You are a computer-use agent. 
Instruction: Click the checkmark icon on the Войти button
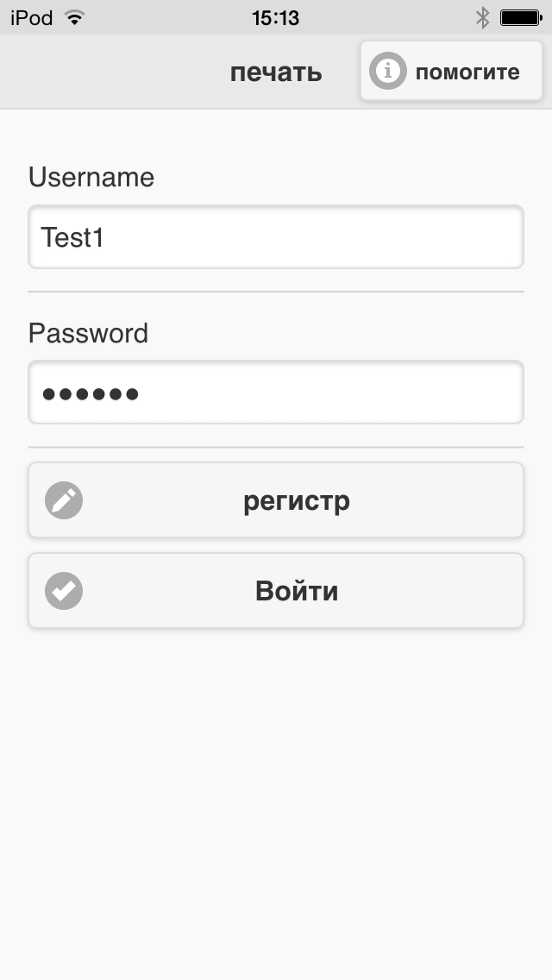pos(64,591)
